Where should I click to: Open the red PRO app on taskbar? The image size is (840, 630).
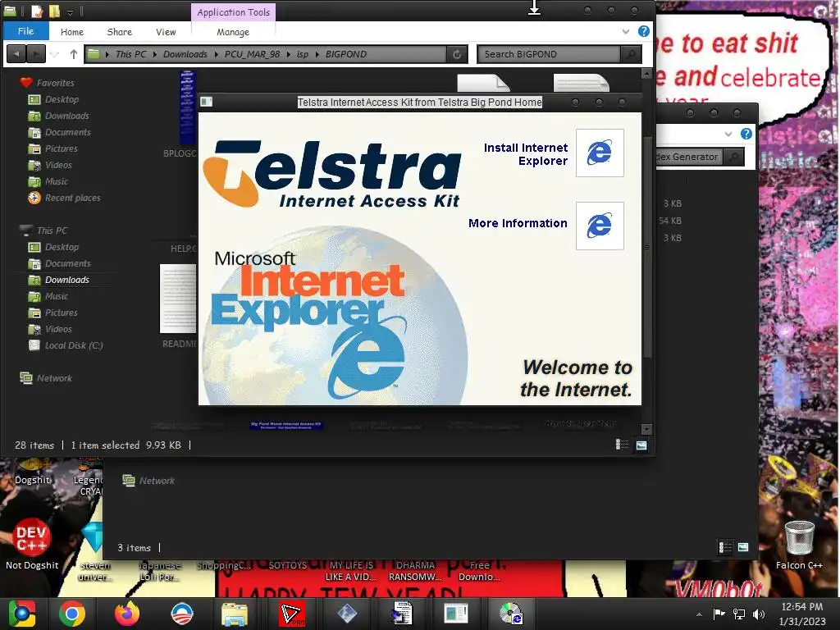[291, 614]
